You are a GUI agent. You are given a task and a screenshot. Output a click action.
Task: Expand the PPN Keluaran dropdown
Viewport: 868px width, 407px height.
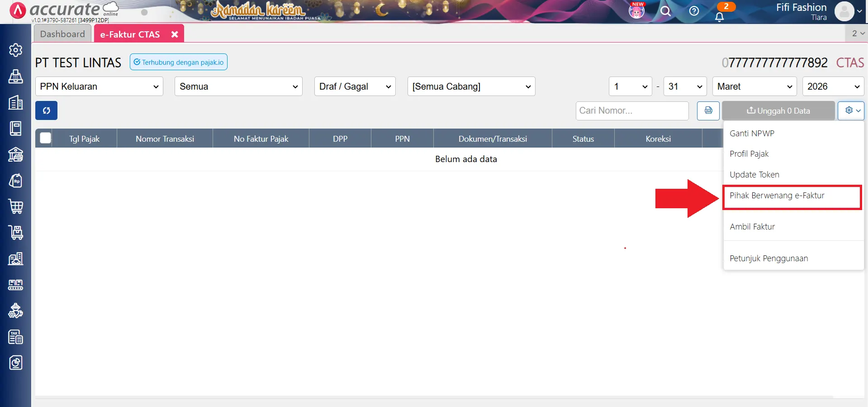coord(99,86)
